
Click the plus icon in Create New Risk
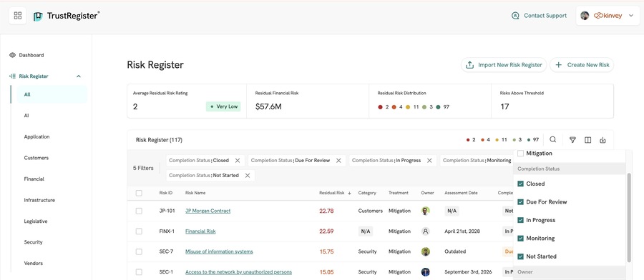558,65
